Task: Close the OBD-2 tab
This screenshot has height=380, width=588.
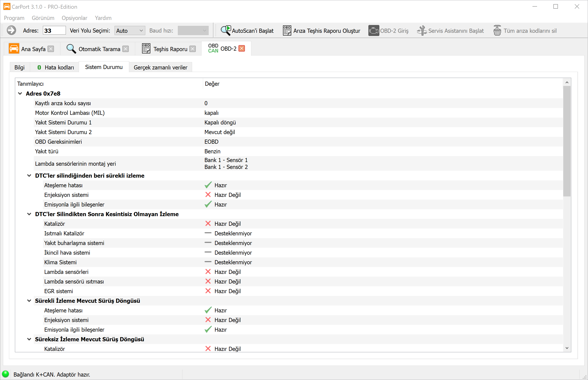Action: click(x=242, y=48)
